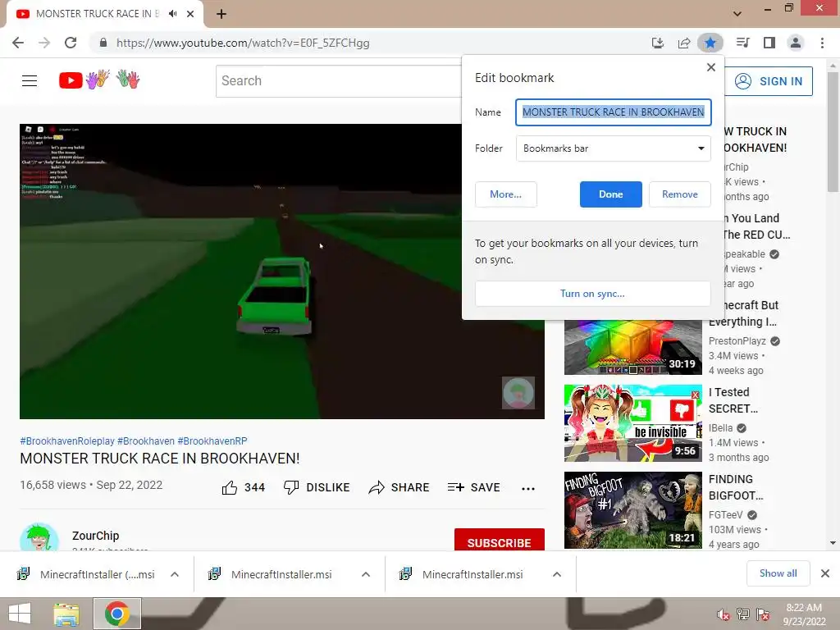The width and height of the screenshot is (840, 630).
Task: Click the #BrookhavenRP hashtag
Action: pos(212,441)
